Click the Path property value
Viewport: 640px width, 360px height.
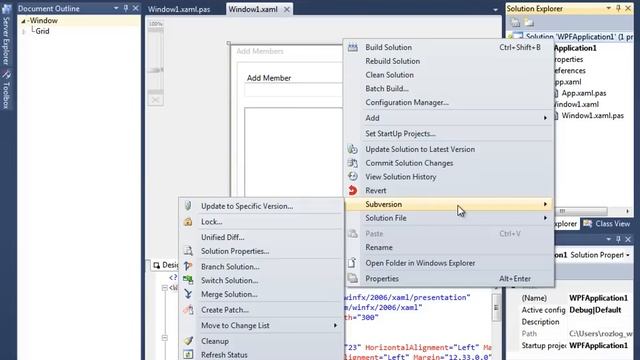(601, 333)
